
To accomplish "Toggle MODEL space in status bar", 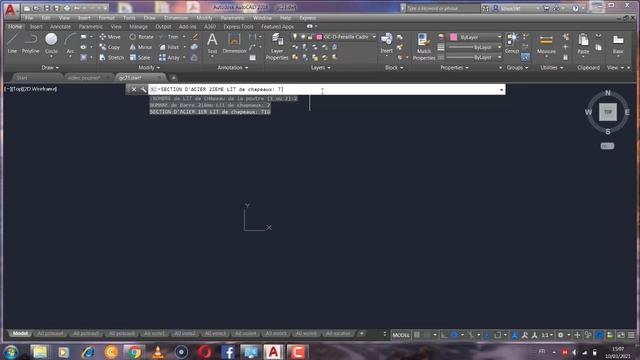I will click(401, 335).
